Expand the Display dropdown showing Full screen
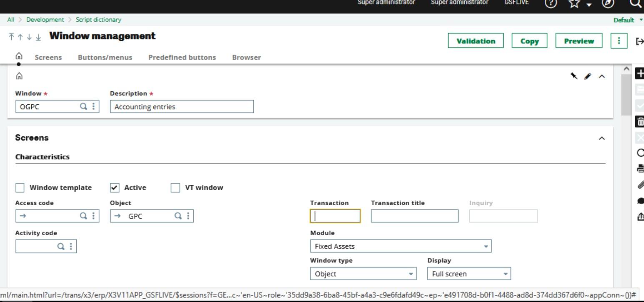644x302 pixels. point(469,274)
